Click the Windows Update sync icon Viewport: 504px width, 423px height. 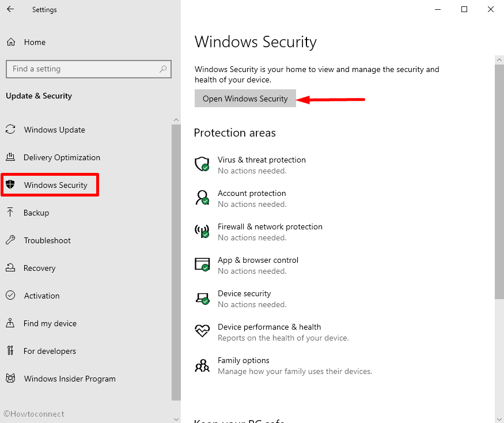tap(10, 129)
